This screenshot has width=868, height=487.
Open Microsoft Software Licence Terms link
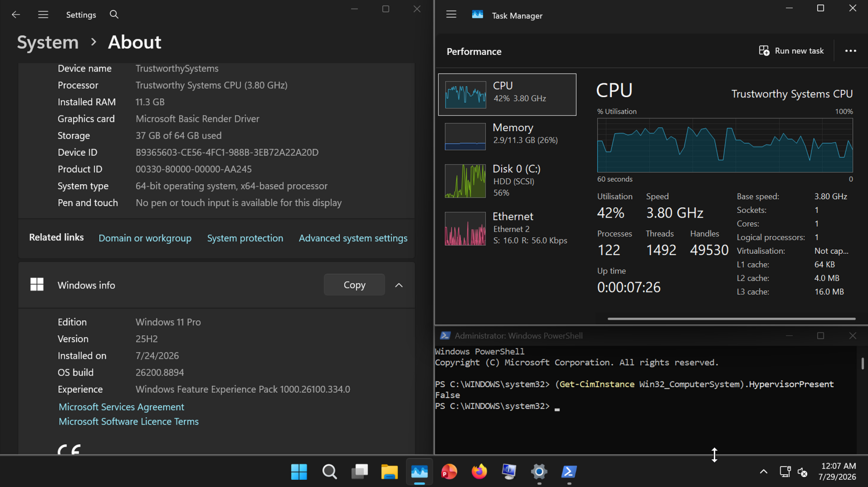click(x=129, y=421)
